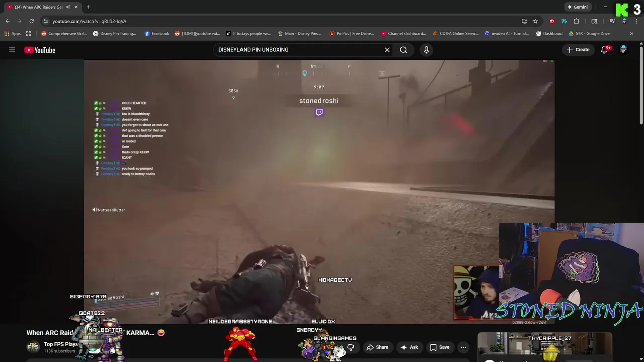The height and width of the screenshot is (362, 644).
Task: Open the three-dot more actions menu
Action: [463, 347]
